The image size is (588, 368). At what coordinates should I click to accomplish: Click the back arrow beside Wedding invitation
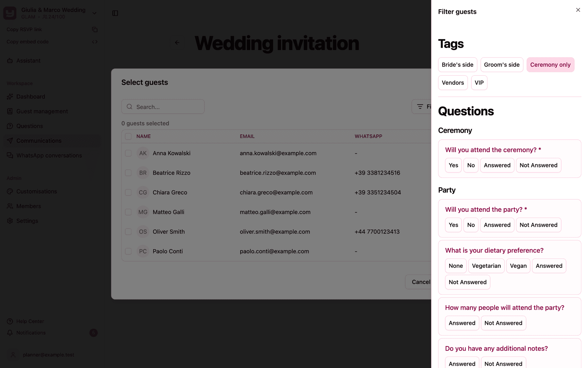click(177, 43)
